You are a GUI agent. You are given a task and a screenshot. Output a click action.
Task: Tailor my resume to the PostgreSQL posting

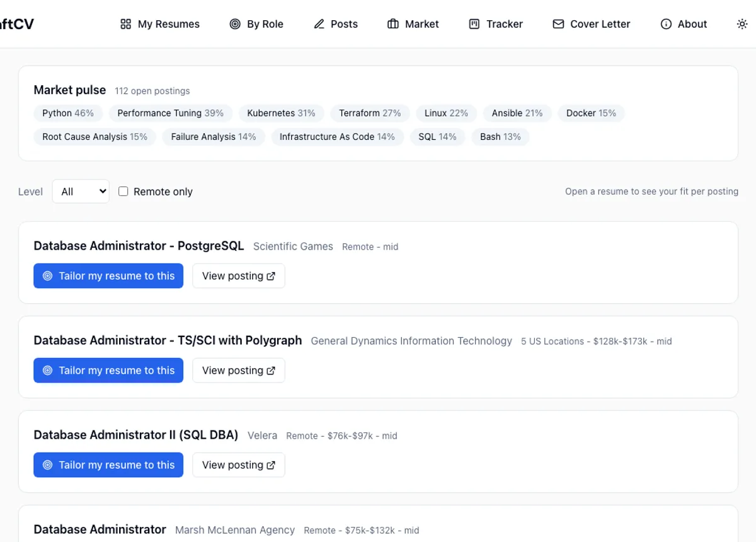[x=108, y=276]
